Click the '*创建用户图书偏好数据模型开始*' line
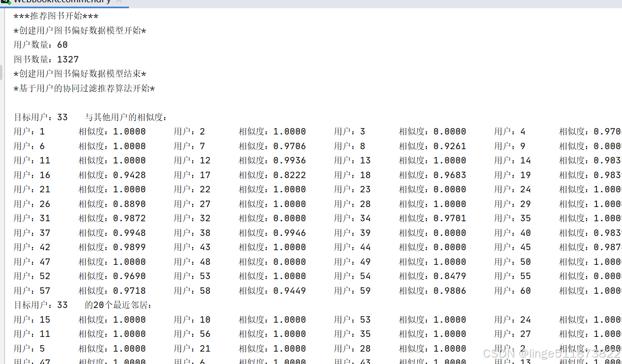Image resolution: width=622 pixels, height=364 pixels. [80, 31]
